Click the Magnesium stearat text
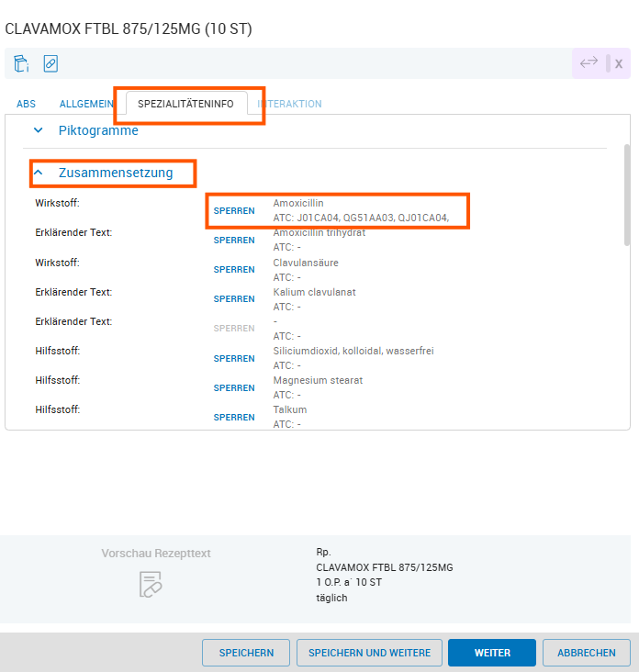The image size is (639, 672). click(x=318, y=381)
